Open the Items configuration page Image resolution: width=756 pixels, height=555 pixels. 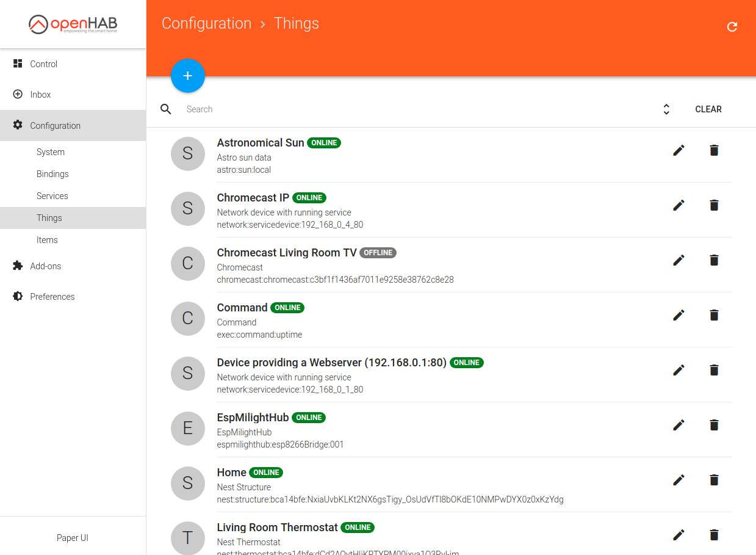47,239
